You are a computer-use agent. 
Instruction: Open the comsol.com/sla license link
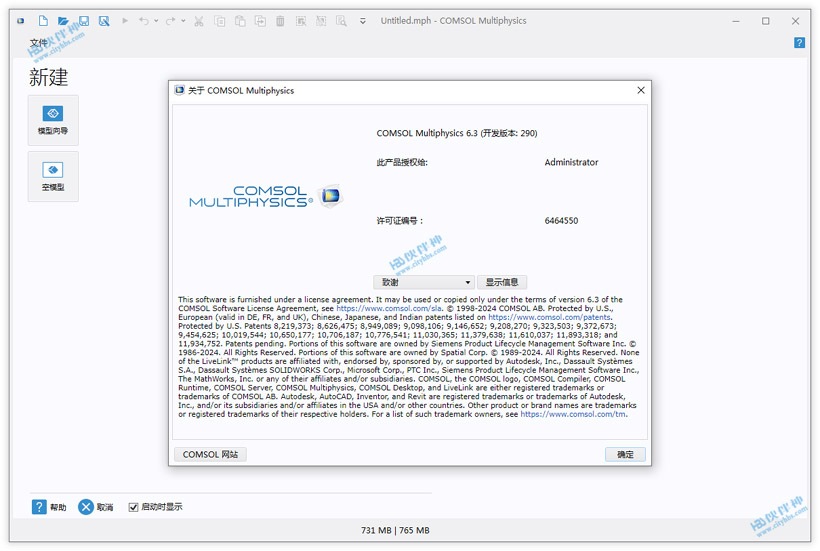[x=389, y=308]
